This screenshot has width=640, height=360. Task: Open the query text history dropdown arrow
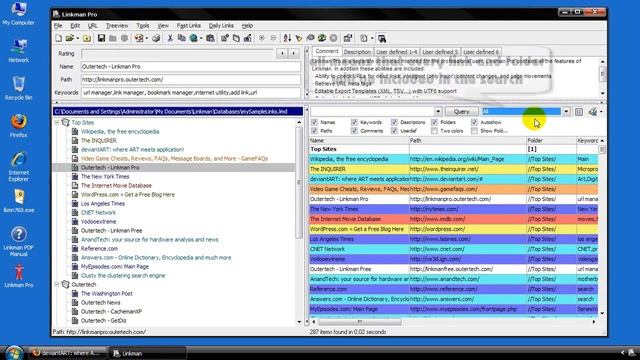[438, 111]
